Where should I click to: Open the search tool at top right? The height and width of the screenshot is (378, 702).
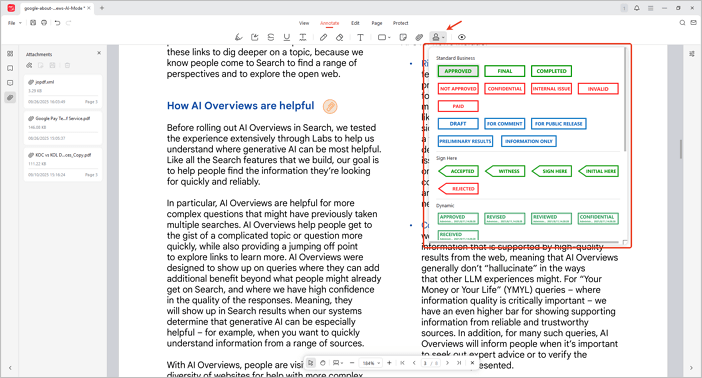tap(682, 23)
